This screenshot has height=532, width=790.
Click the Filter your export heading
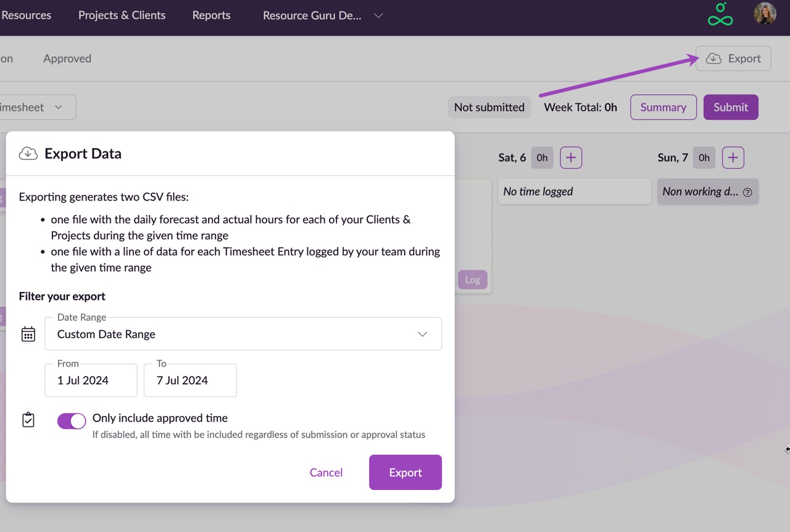pyautogui.click(x=62, y=296)
